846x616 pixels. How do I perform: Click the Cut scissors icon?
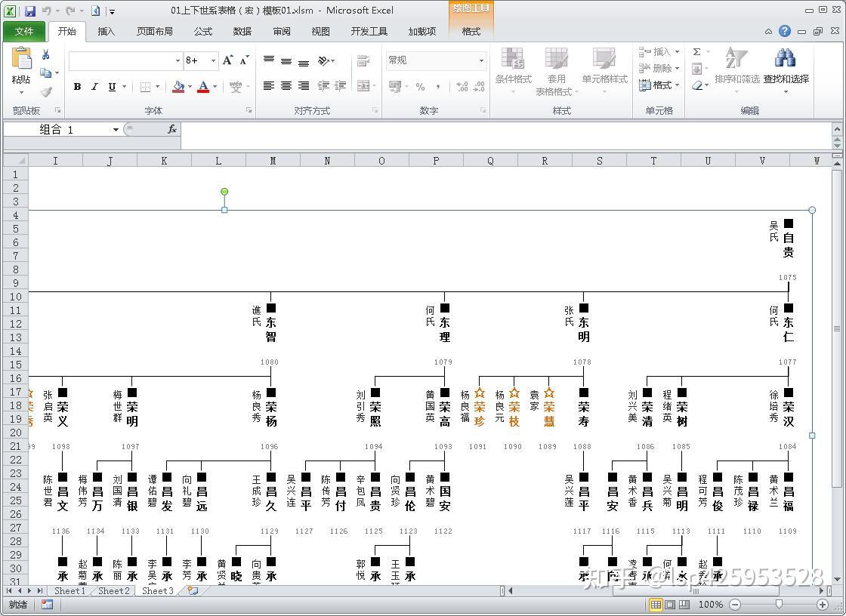[x=45, y=54]
